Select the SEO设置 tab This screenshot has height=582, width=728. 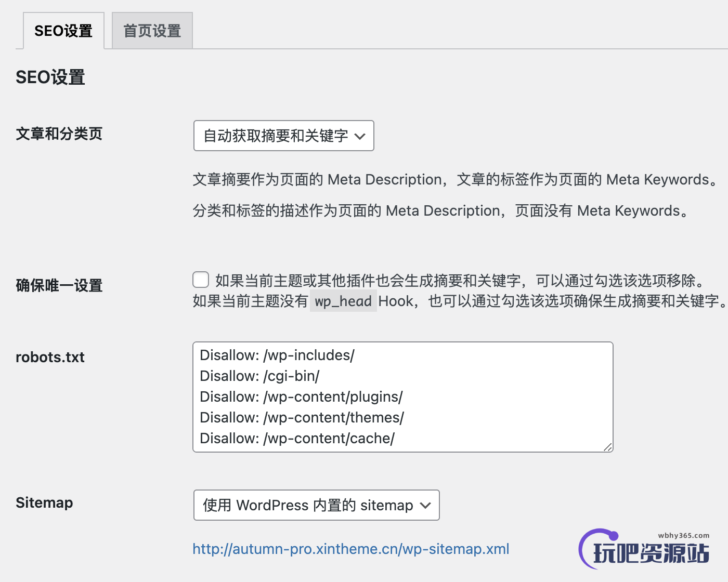63,30
